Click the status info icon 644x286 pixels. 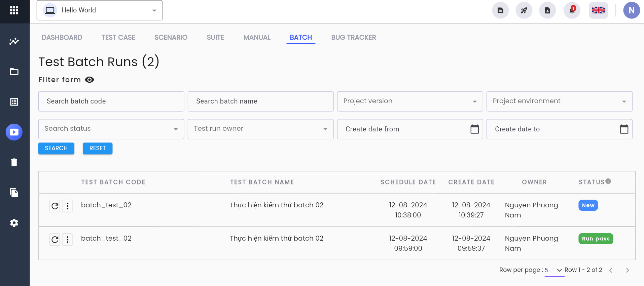pos(608,181)
